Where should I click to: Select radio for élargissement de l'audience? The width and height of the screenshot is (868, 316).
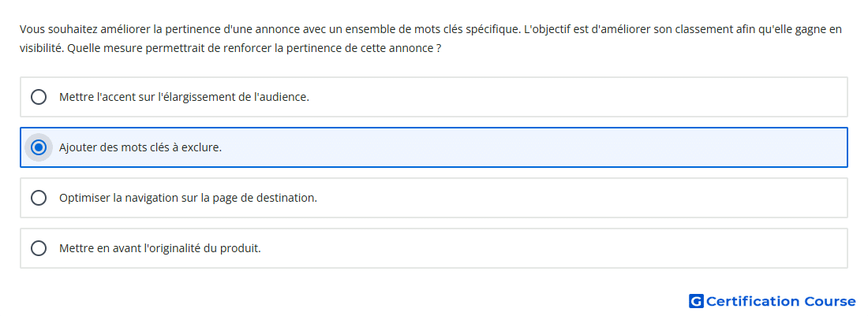tap(39, 97)
